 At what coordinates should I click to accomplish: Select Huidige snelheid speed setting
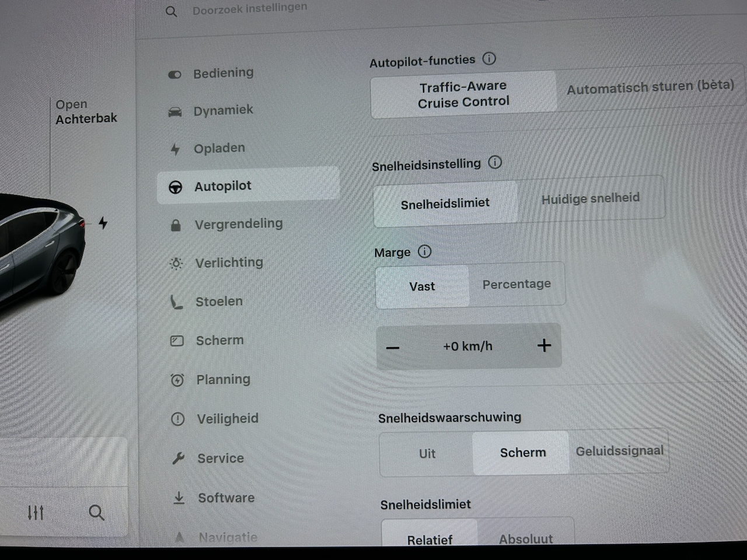tap(590, 198)
